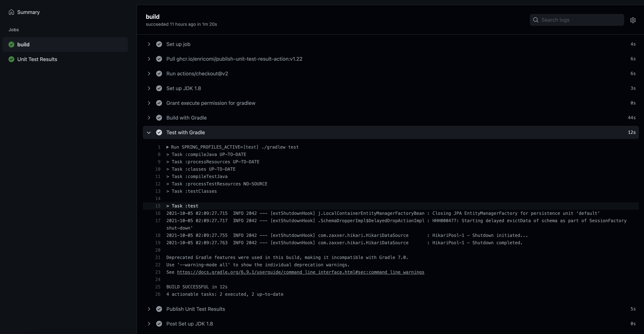Collapse the Test with Gradle step
Viewport: 644px width, 334px height.
(x=149, y=132)
